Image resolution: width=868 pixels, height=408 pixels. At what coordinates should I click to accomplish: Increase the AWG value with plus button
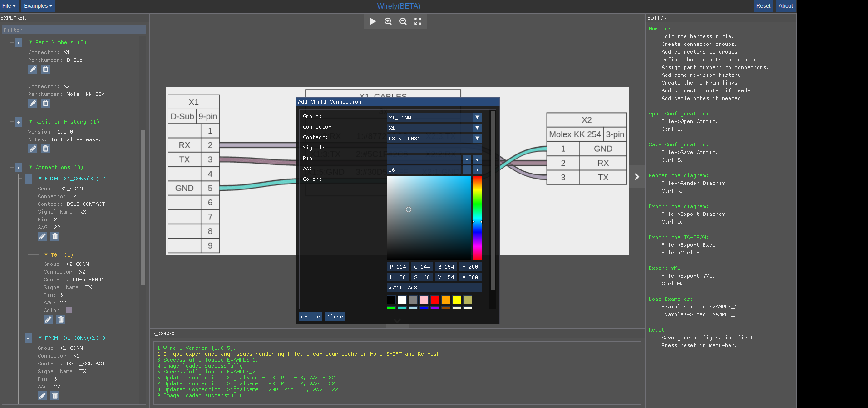click(x=477, y=169)
